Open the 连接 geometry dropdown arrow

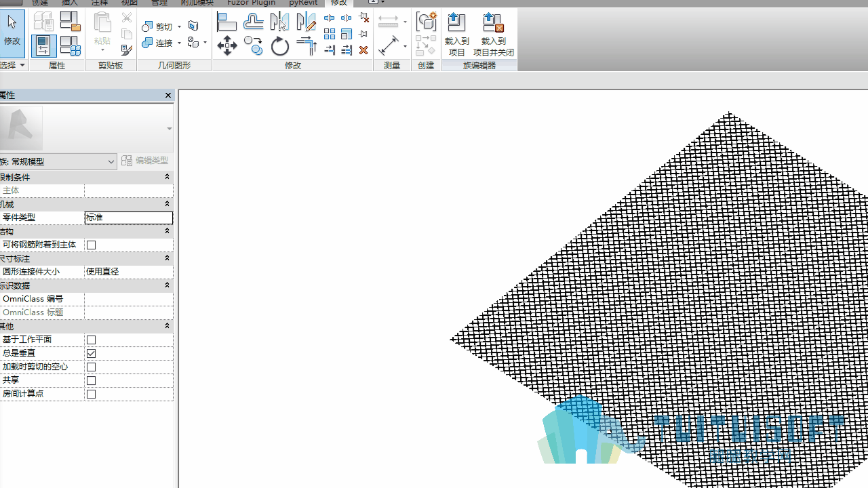pyautogui.click(x=179, y=43)
